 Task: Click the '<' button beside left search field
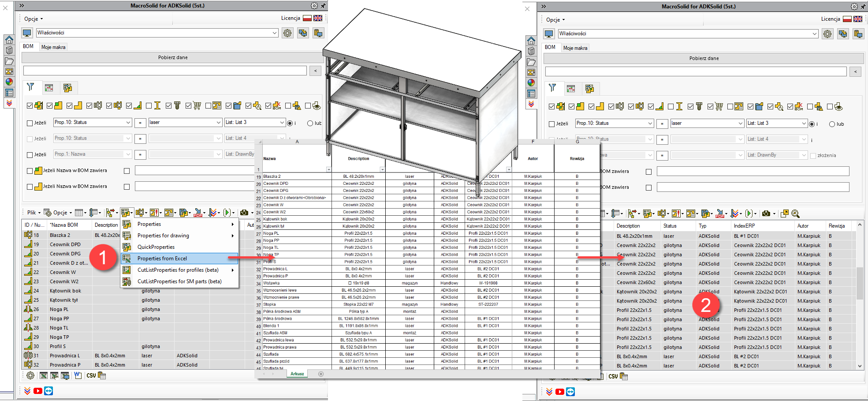[x=315, y=71]
